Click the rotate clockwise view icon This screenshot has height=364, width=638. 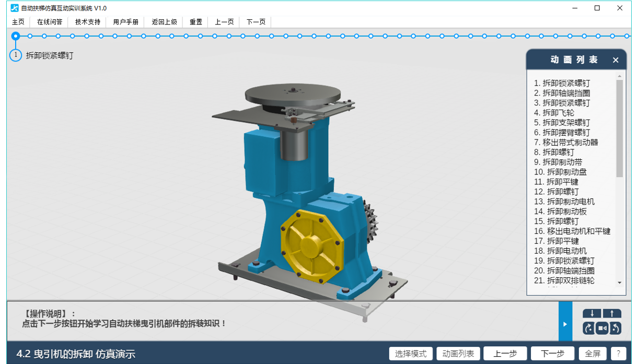(589, 328)
